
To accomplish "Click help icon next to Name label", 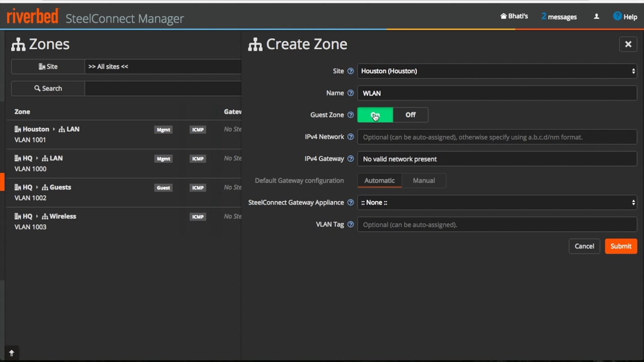I will [x=351, y=93].
